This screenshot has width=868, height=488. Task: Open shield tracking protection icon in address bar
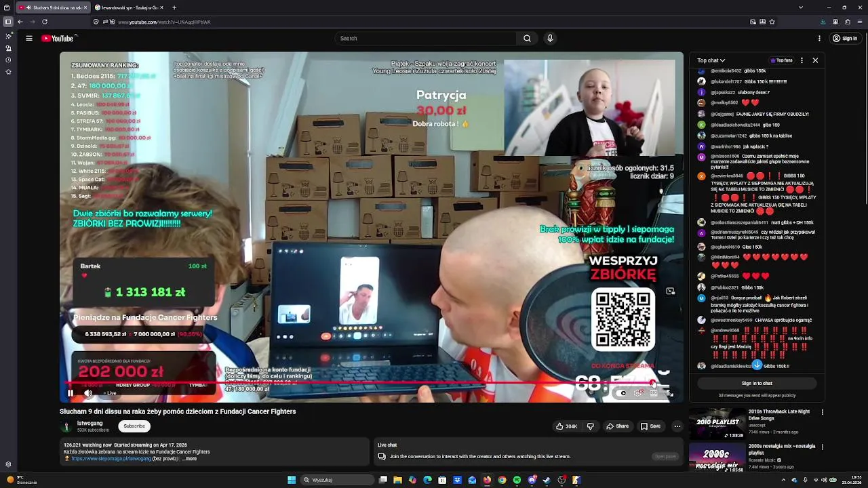[96, 22]
